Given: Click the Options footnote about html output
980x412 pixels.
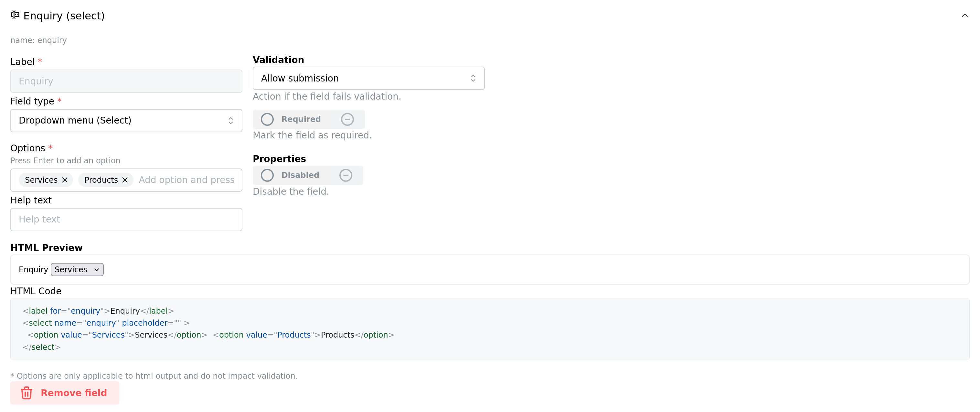Looking at the screenshot, I should click(154, 376).
